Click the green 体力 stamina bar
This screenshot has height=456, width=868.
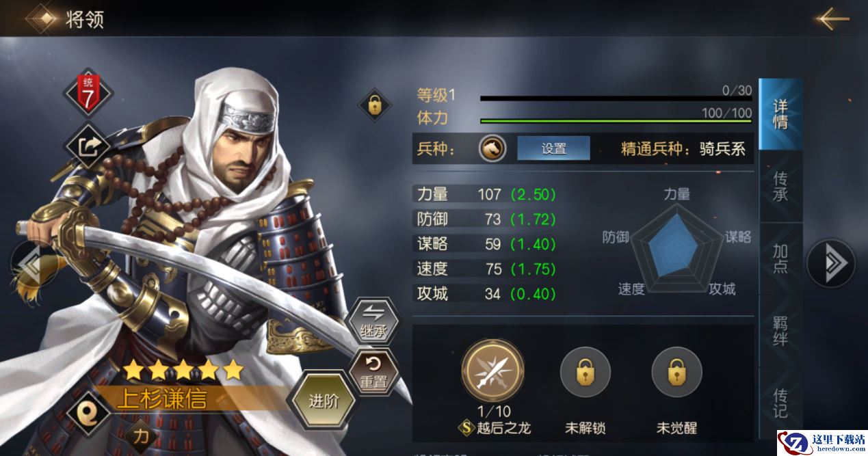pos(616,121)
